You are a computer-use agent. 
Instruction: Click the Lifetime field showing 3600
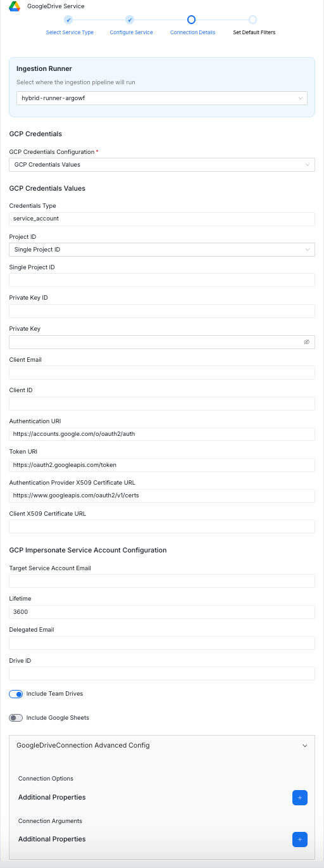[162, 612]
